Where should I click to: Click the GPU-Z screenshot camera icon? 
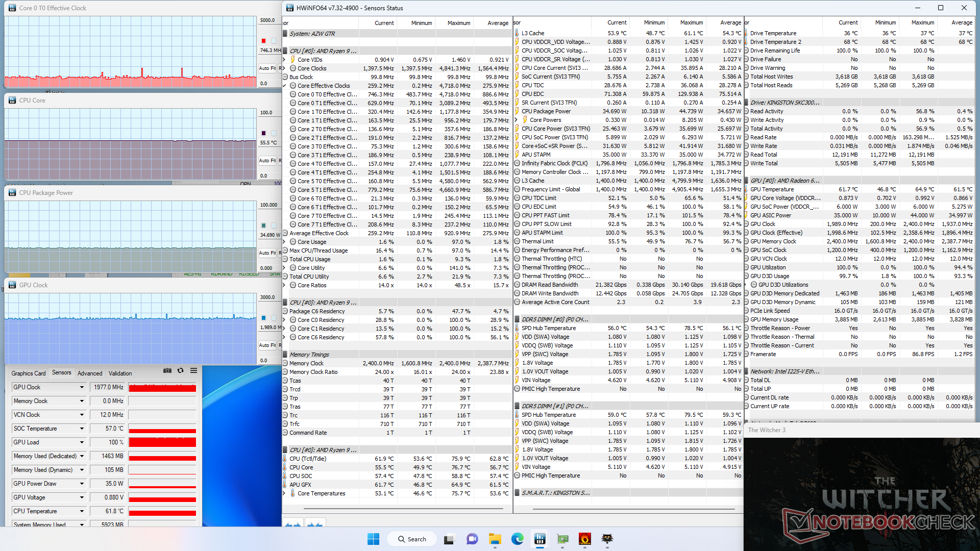167,371
